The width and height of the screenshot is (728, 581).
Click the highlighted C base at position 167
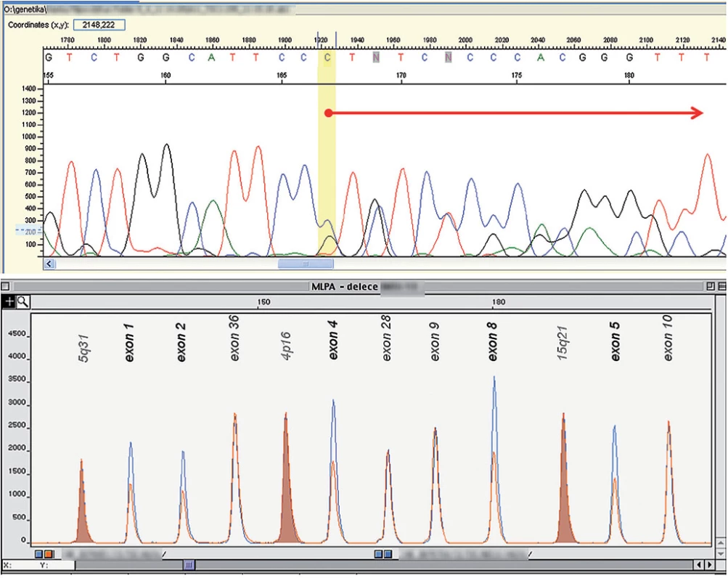(x=327, y=57)
